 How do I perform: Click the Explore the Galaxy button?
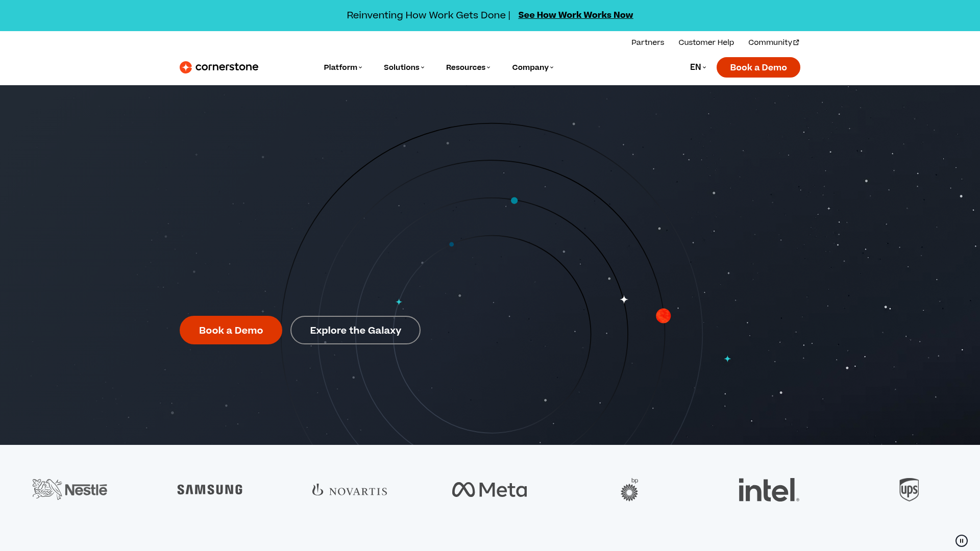[355, 330]
